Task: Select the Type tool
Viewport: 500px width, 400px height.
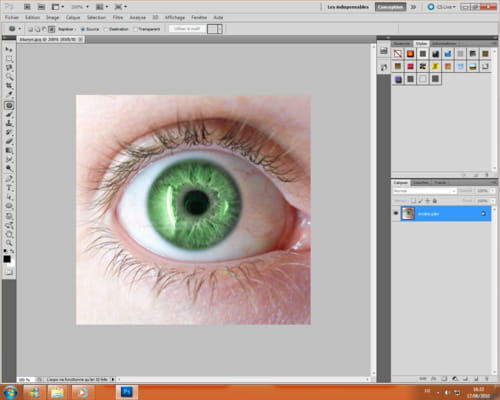Action: pos(9,188)
